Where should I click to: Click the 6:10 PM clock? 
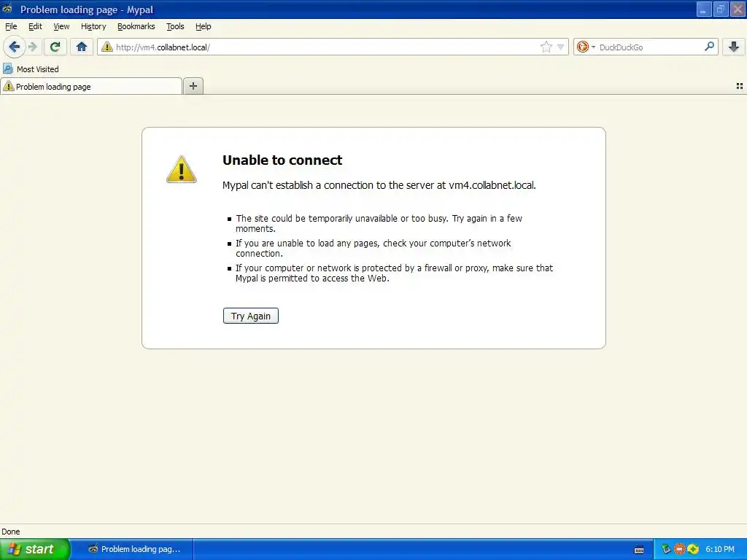pyautogui.click(x=720, y=549)
